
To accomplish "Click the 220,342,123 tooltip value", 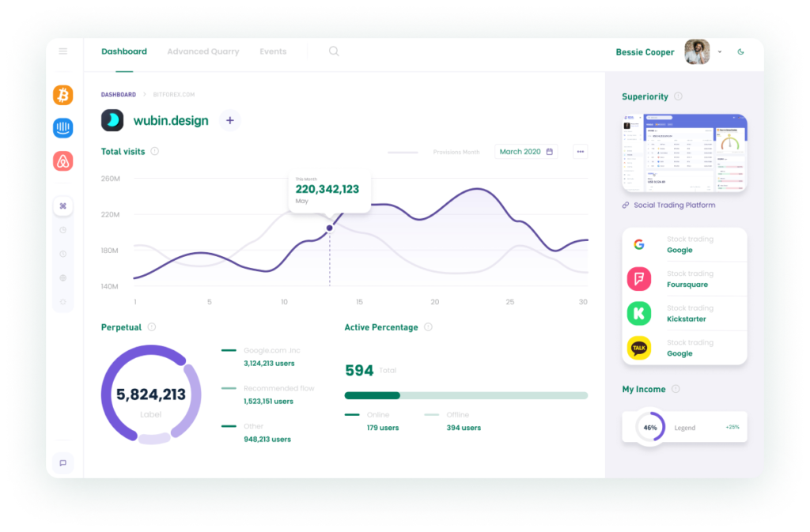I will coord(327,190).
